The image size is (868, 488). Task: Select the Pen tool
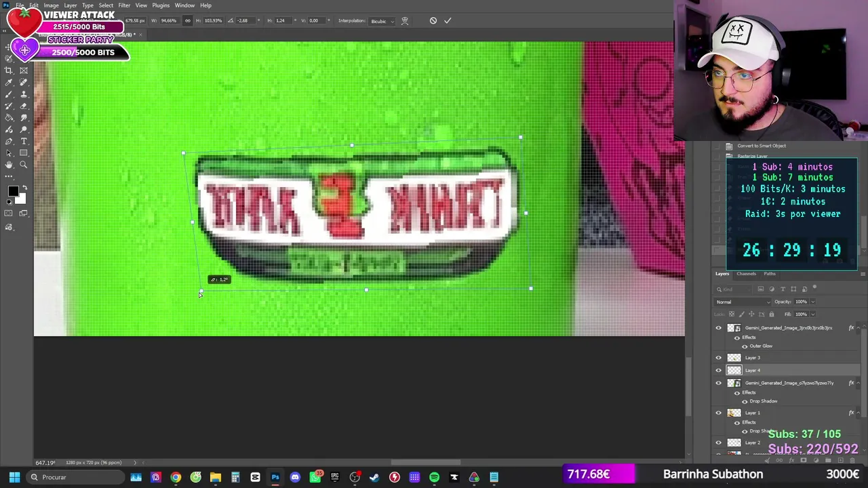(9, 141)
